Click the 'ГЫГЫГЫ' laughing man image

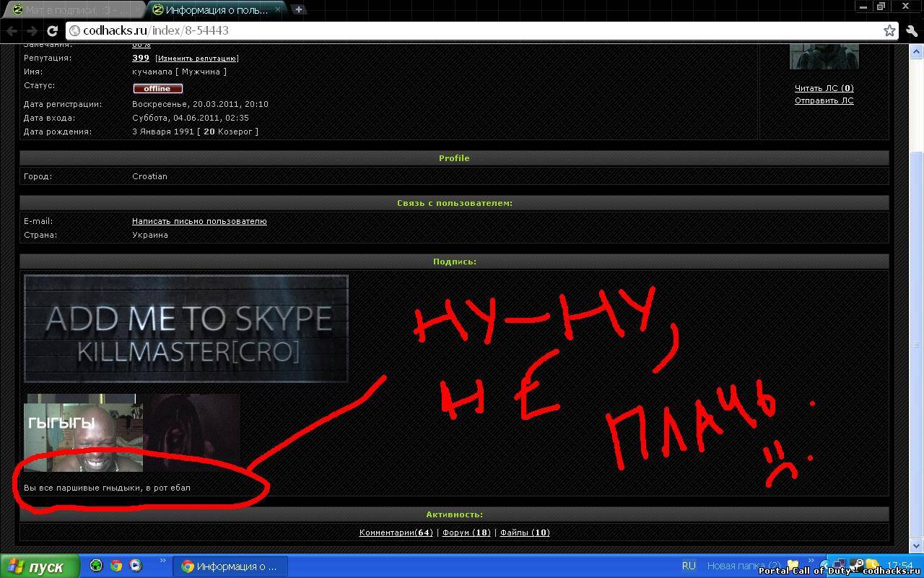point(84,433)
